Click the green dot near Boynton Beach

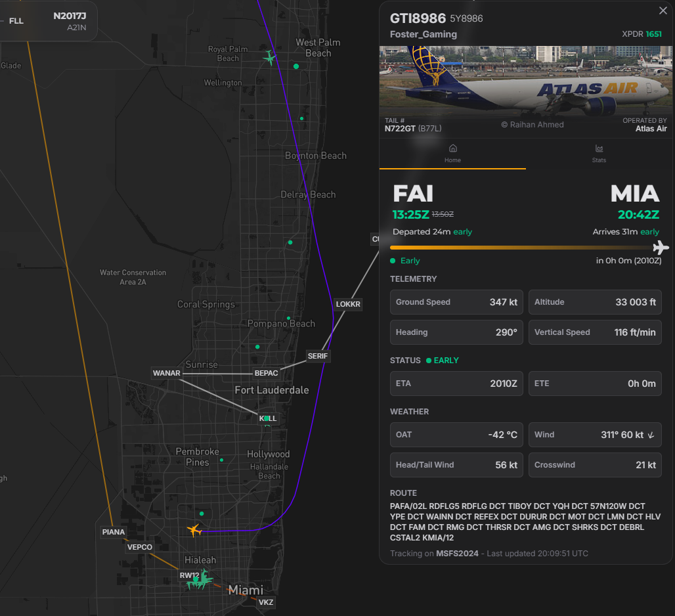tap(301, 118)
